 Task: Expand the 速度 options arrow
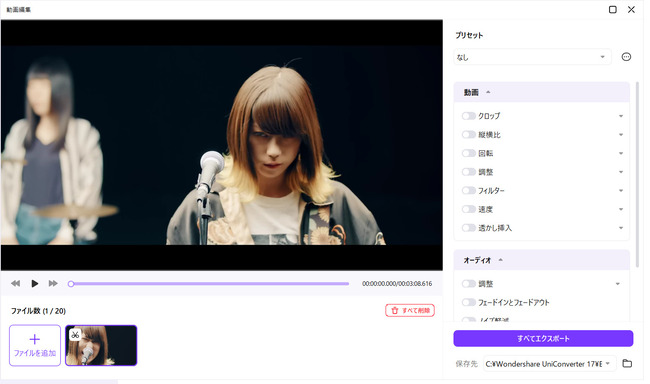[x=621, y=209]
